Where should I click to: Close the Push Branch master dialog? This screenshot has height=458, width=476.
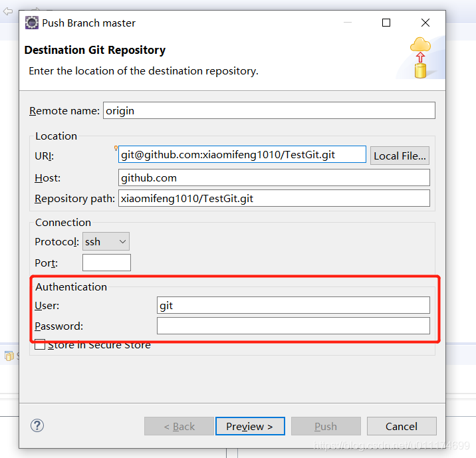pos(425,23)
